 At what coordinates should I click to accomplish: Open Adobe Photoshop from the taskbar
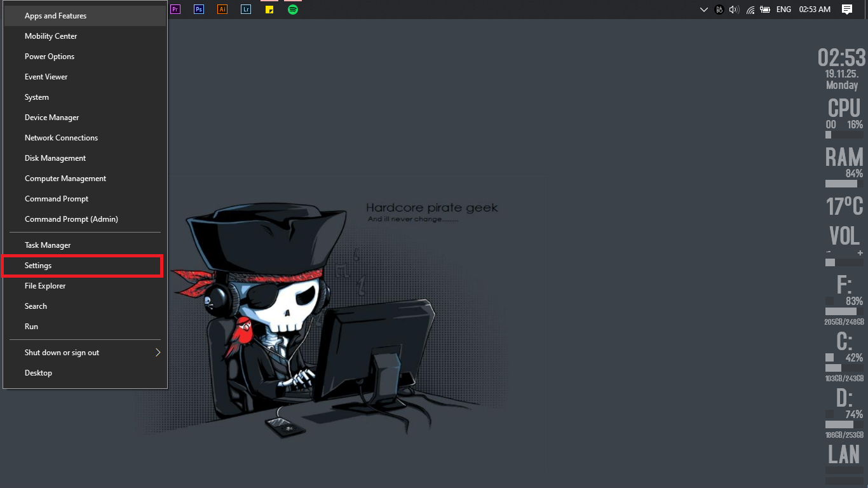pos(199,10)
